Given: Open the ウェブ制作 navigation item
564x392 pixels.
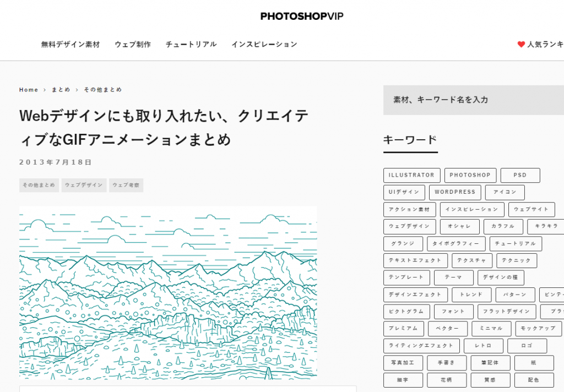Looking at the screenshot, I should click(x=133, y=44).
